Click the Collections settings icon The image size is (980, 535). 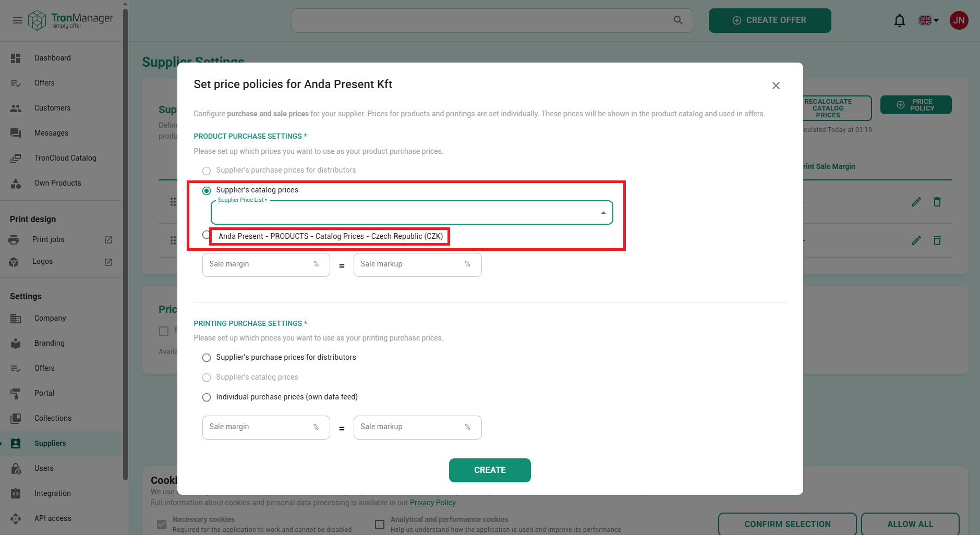[16, 419]
